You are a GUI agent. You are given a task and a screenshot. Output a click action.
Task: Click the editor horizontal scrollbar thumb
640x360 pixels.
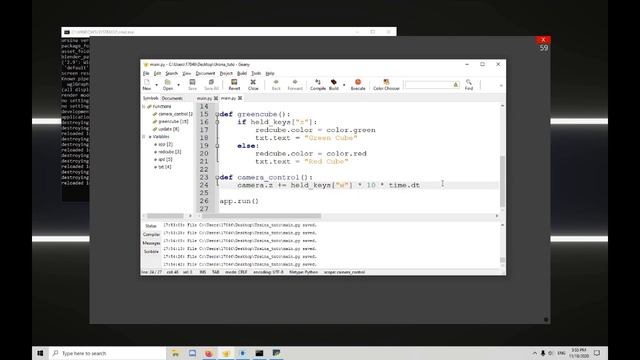(261, 216)
